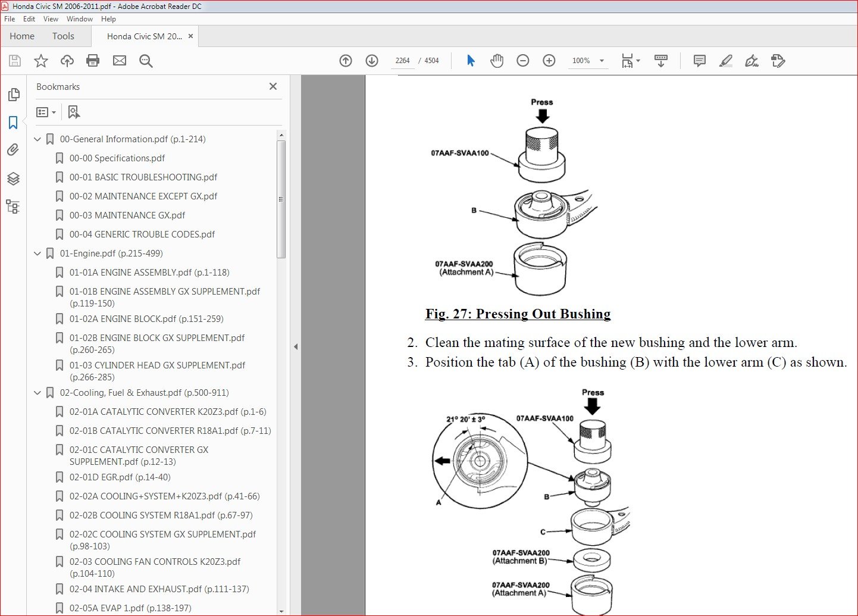Toggle the Bookmarks panel sidebar icon
Viewport: 858px width, 616px height.
tap(13, 122)
